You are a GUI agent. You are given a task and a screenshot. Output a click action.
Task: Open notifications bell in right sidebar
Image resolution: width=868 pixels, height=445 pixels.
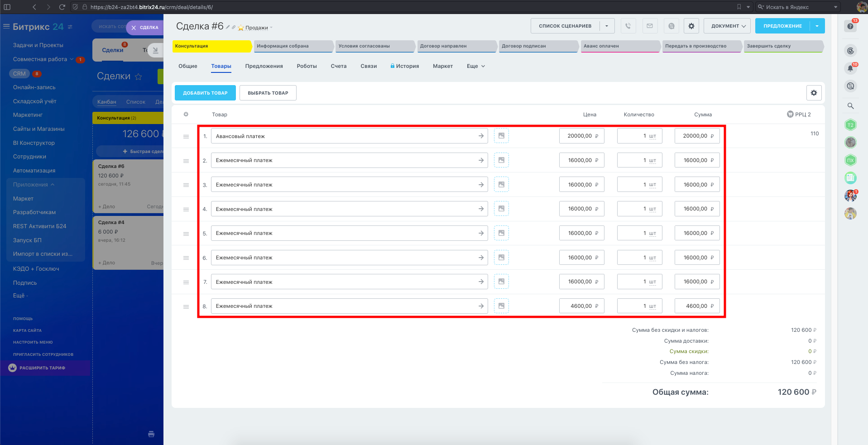(x=850, y=68)
